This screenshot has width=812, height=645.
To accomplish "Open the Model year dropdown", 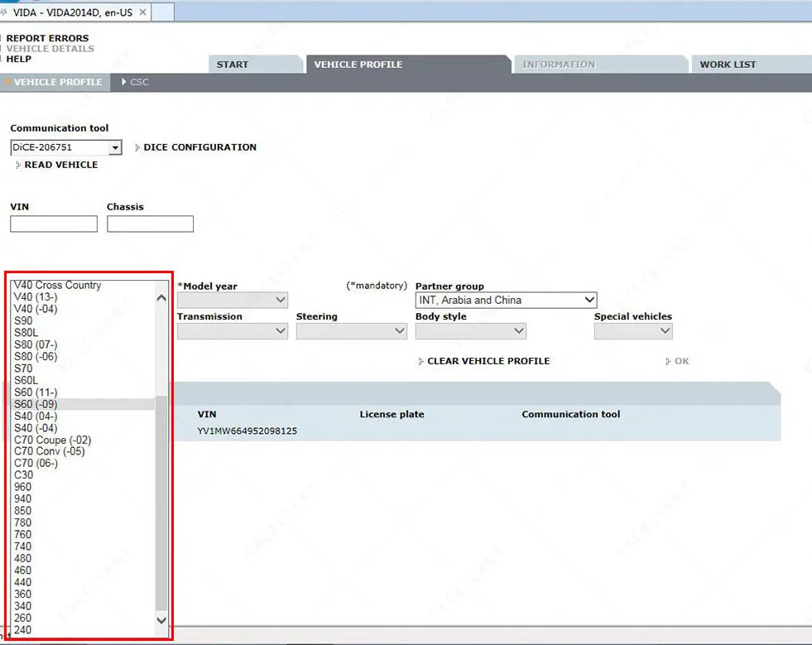I will (233, 300).
